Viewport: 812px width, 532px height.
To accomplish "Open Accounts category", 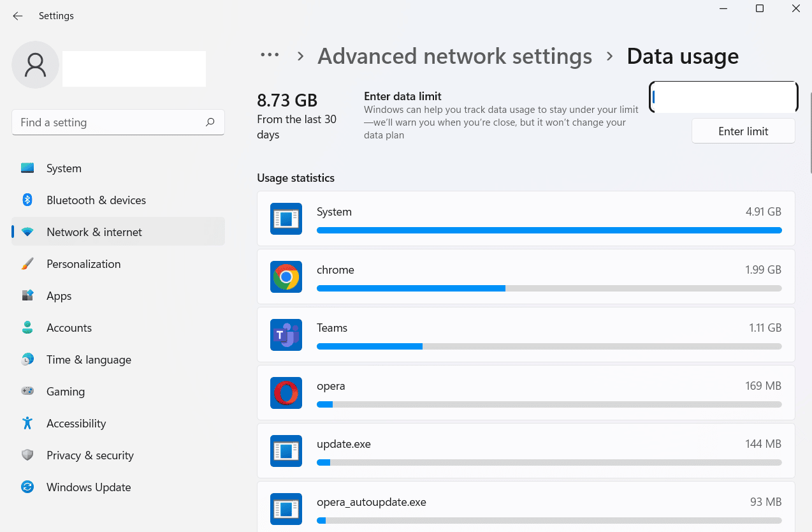I will pyautogui.click(x=118, y=328).
